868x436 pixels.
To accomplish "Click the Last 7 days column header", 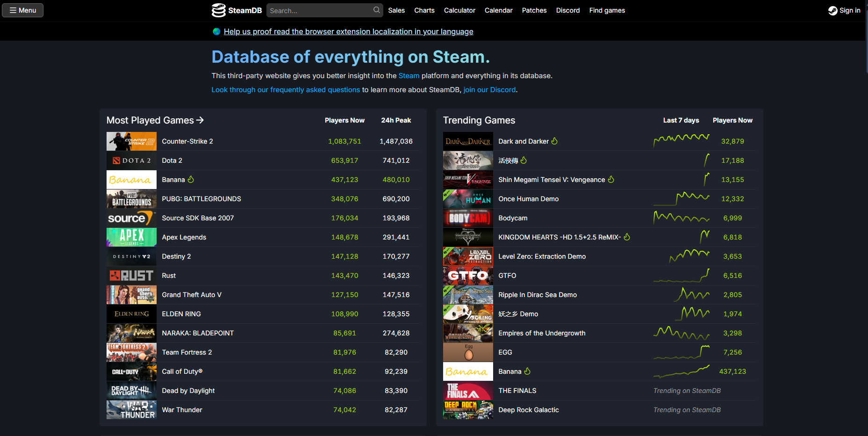I will tap(681, 120).
